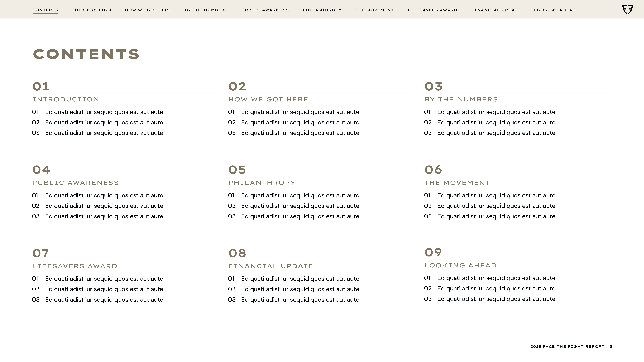This screenshot has height=362, width=644.
Task: Open Lifesavers Award section title under 07
Action: click(x=75, y=266)
